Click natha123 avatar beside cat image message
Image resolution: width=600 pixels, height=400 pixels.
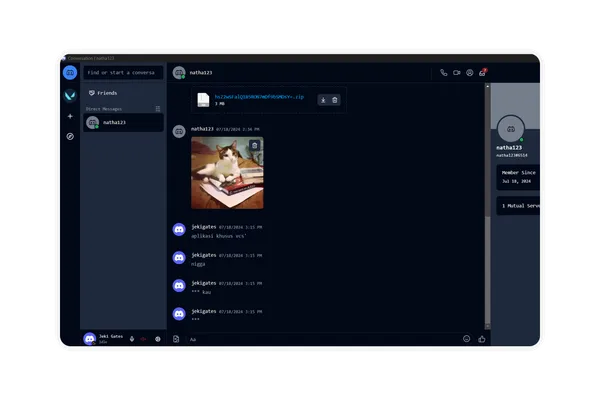point(179,131)
